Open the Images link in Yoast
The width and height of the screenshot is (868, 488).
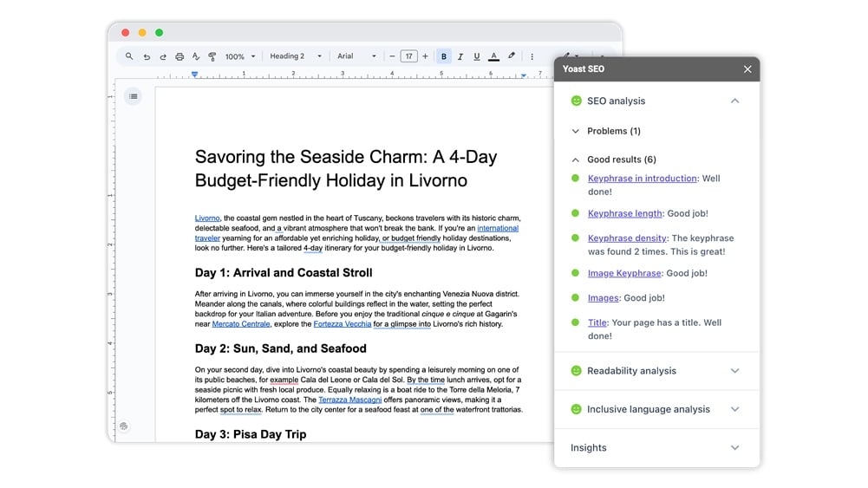coord(603,297)
